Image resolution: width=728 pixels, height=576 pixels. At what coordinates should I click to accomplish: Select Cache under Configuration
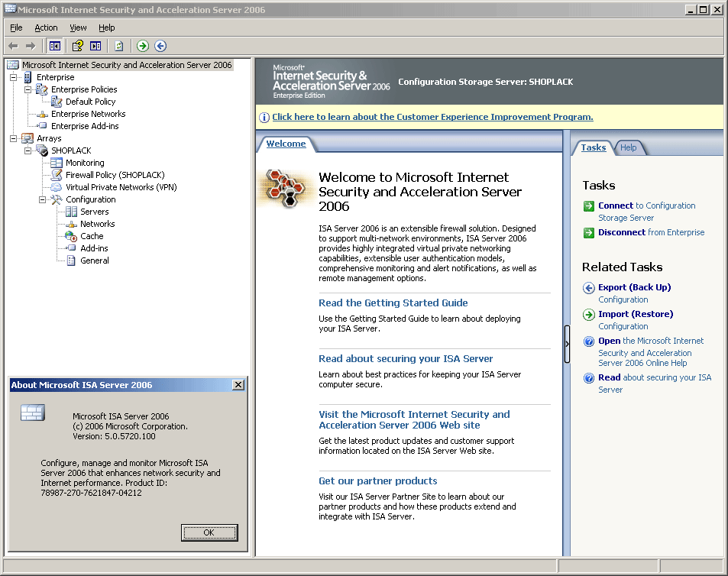tap(92, 236)
